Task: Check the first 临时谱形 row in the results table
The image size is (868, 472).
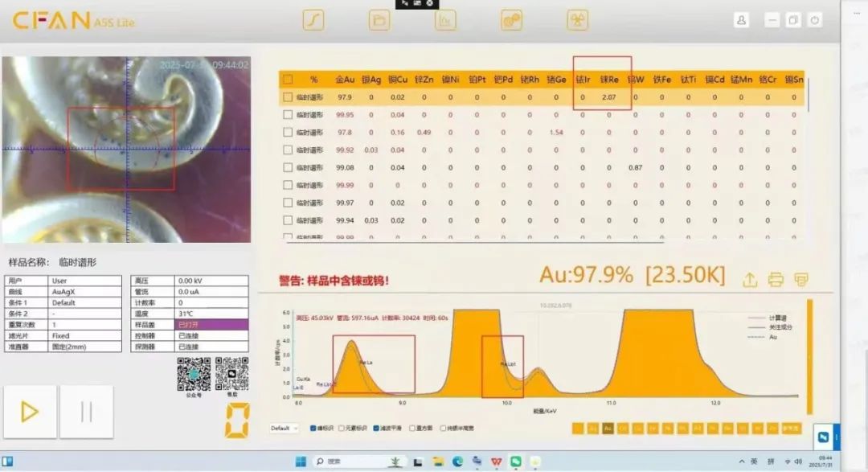Action: [x=287, y=96]
